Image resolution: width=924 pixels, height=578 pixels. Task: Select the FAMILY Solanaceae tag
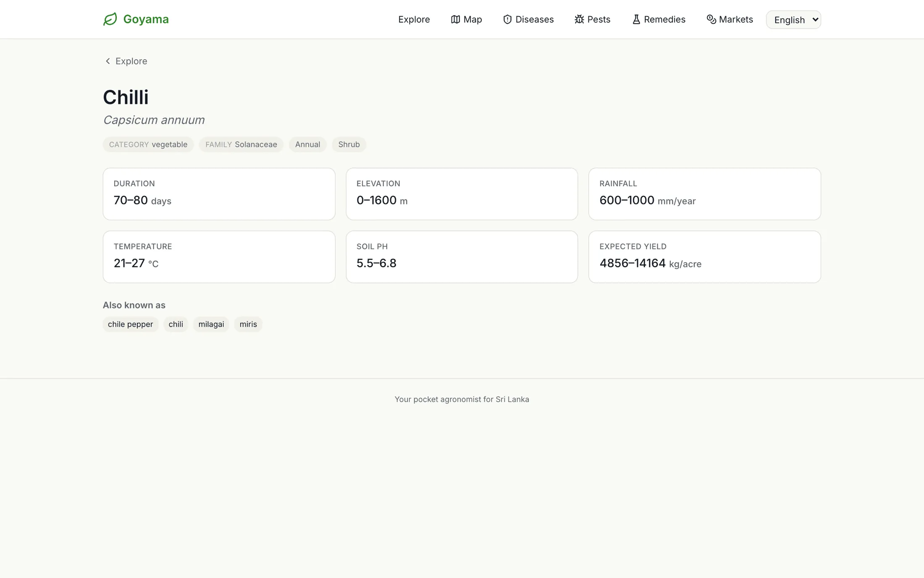tap(241, 145)
